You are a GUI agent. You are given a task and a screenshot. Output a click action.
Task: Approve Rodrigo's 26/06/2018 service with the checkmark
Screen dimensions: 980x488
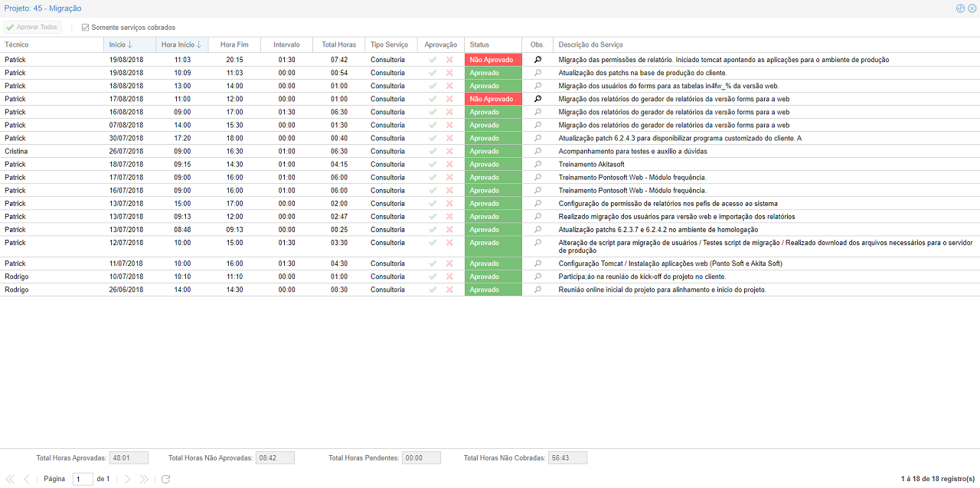433,290
